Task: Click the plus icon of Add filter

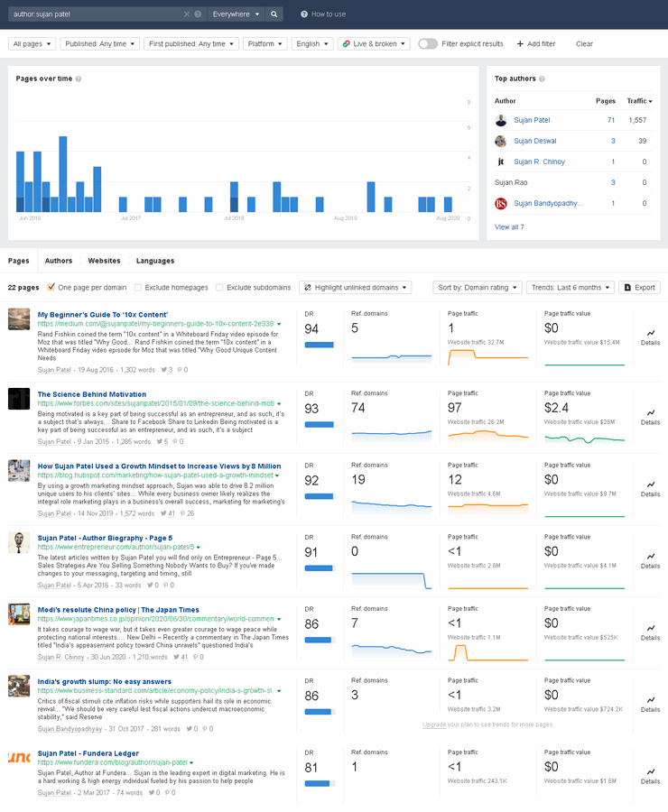Action: [x=520, y=44]
